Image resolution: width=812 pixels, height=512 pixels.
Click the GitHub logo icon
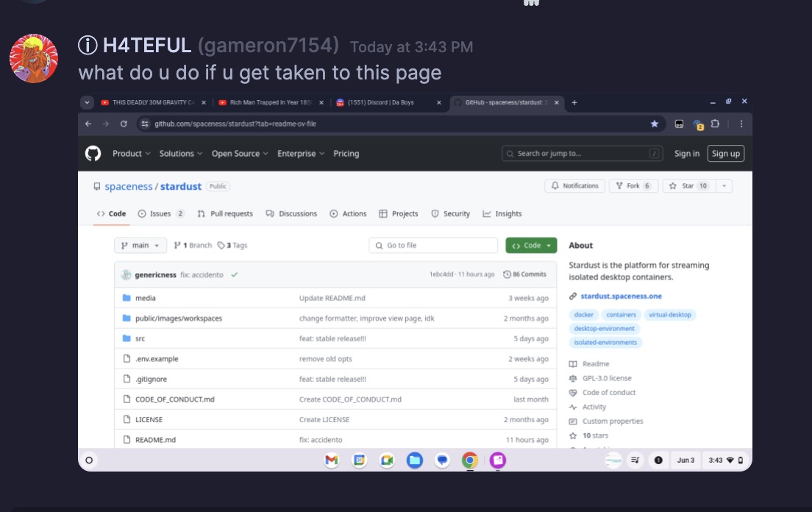[x=93, y=153]
